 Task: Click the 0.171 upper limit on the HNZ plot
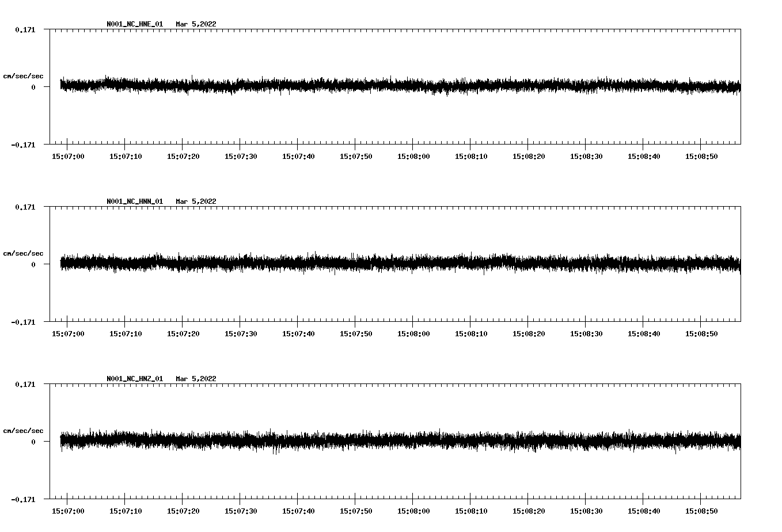click(x=25, y=384)
